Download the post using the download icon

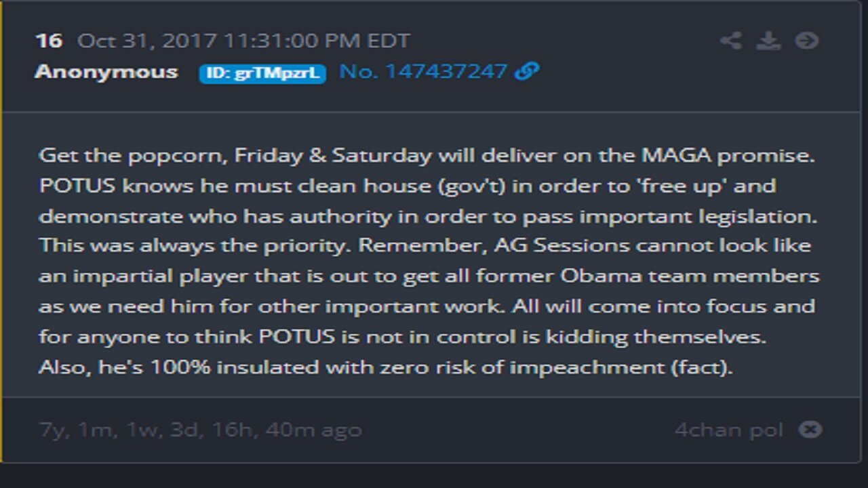[768, 41]
